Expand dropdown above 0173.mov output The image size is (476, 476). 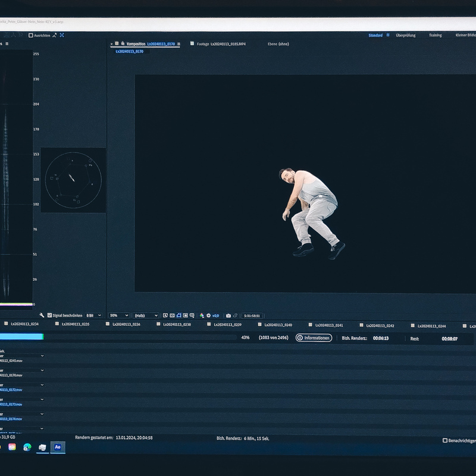(42, 399)
